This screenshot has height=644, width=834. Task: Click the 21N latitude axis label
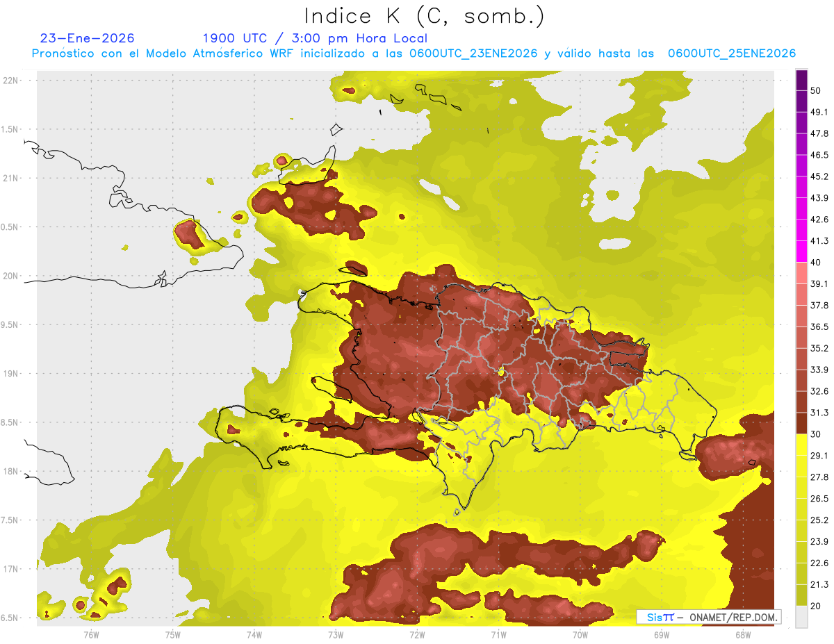pyautogui.click(x=12, y=178)
